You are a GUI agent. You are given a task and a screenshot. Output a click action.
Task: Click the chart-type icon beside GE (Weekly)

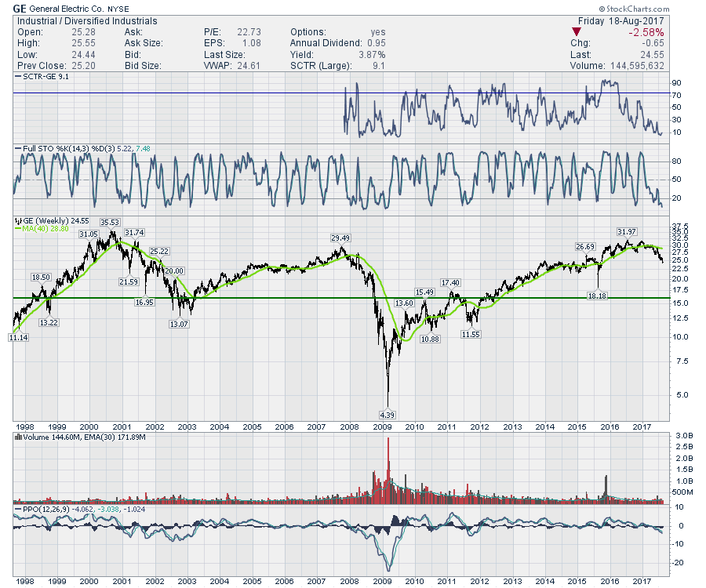coord(18,221)
